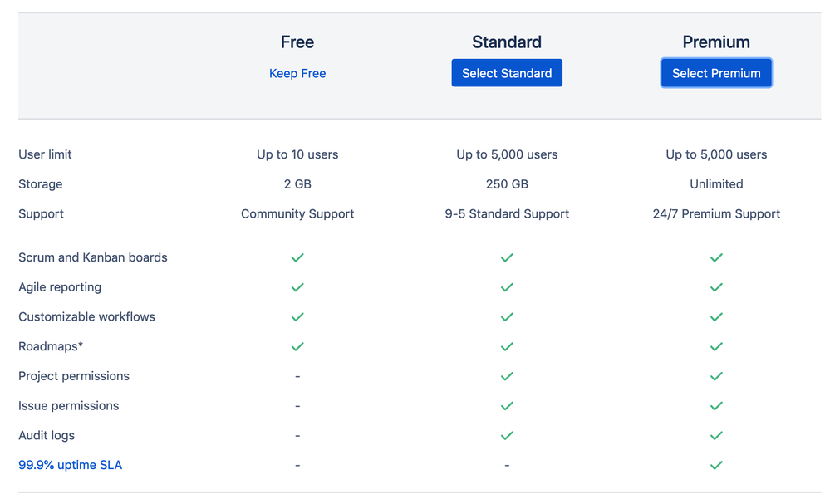Screen dimensions: 830x504
Task: Click the Premium plan heading
Action: (716, 42)
